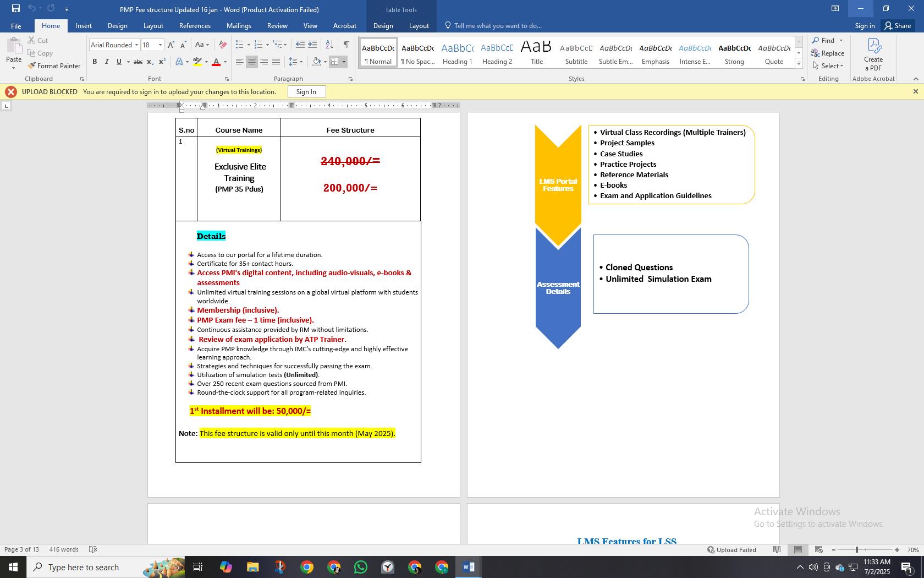The width and height of the screenshot is (924, 578).
Task: Switch to the Review tab
Action: coord(277,26)
